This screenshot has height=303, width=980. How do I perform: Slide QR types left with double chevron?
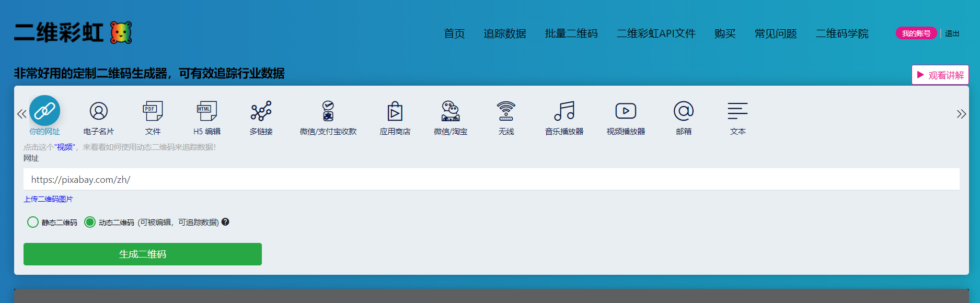(21, 114)
